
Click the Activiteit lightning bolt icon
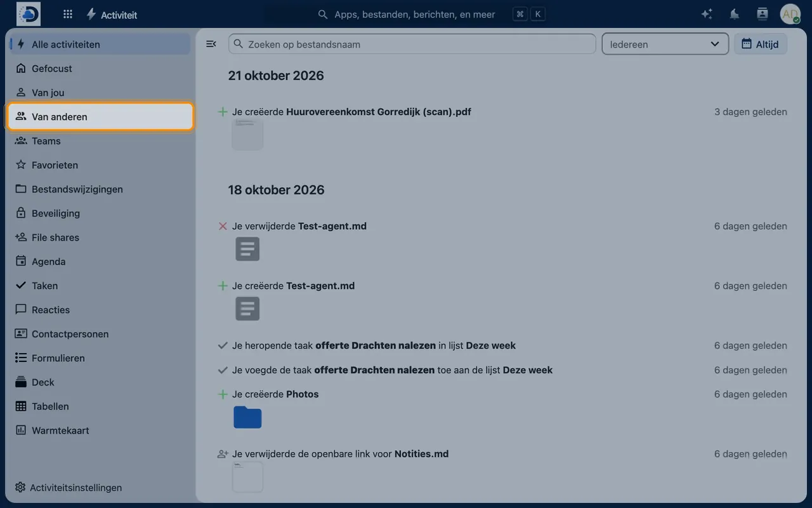click(x=91, y=14)
